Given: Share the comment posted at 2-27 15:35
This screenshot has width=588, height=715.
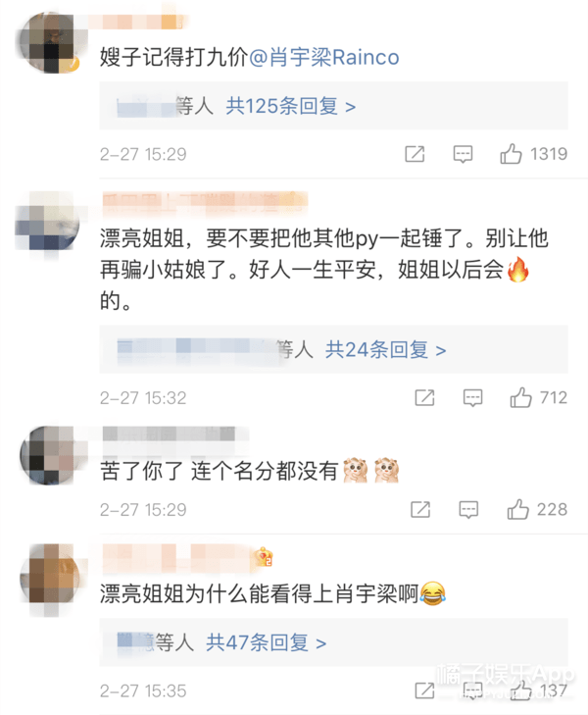Looking at the screenshot, I should pyautogui.click(x=424, y=690).
